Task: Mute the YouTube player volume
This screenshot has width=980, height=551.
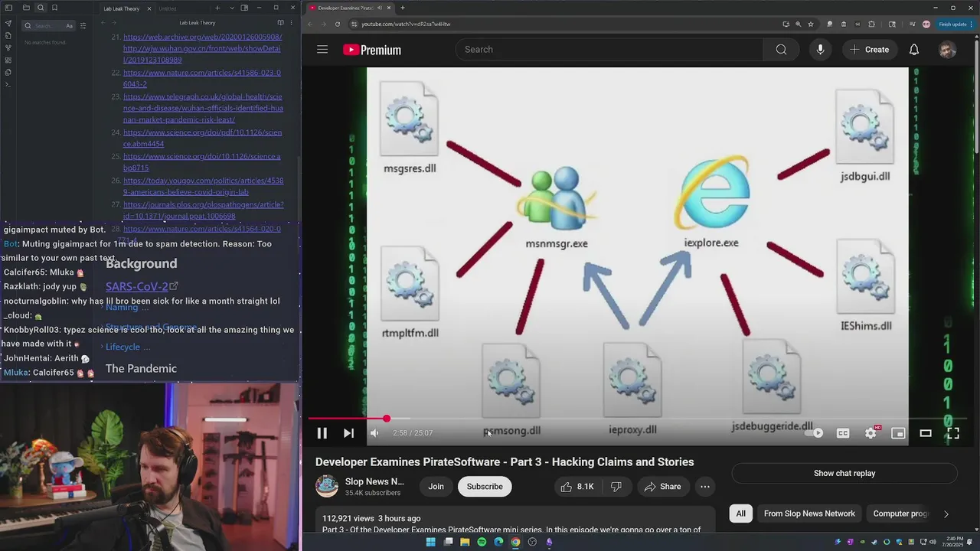Action: 374,433
